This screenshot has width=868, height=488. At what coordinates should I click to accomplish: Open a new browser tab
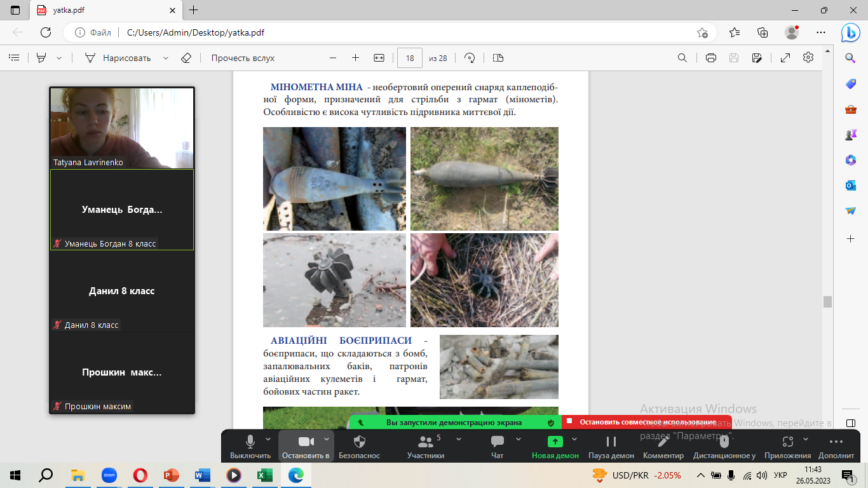tap(194, 10)
